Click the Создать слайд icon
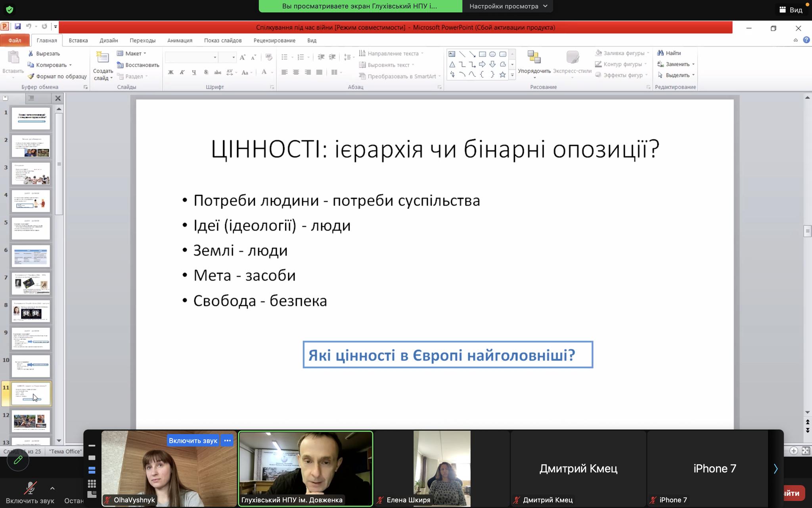The width and height of the screenshot is (812, 508). (103, 58)
